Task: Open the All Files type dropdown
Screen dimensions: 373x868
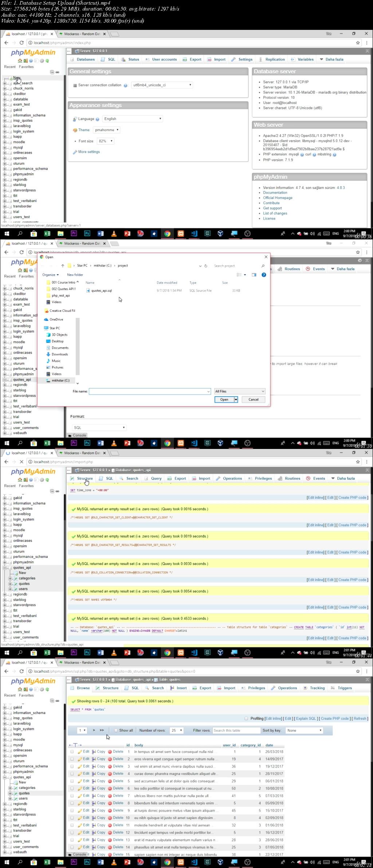Action: 240,391
